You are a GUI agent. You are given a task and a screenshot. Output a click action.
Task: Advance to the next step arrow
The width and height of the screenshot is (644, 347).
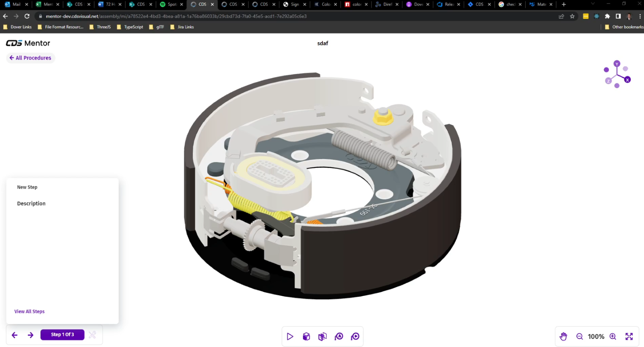31,335
